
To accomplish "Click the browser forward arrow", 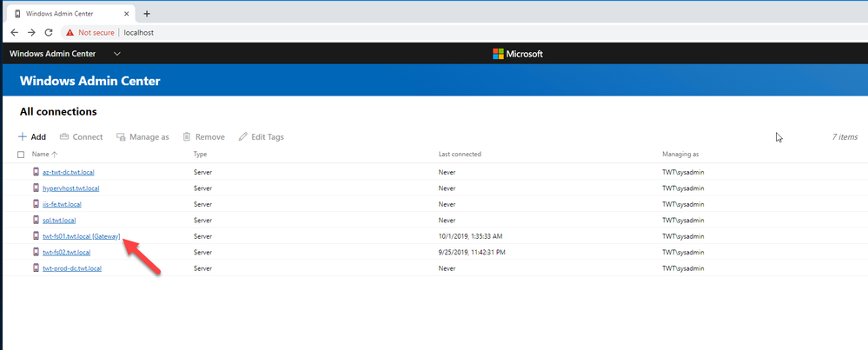I will [31, 33].
